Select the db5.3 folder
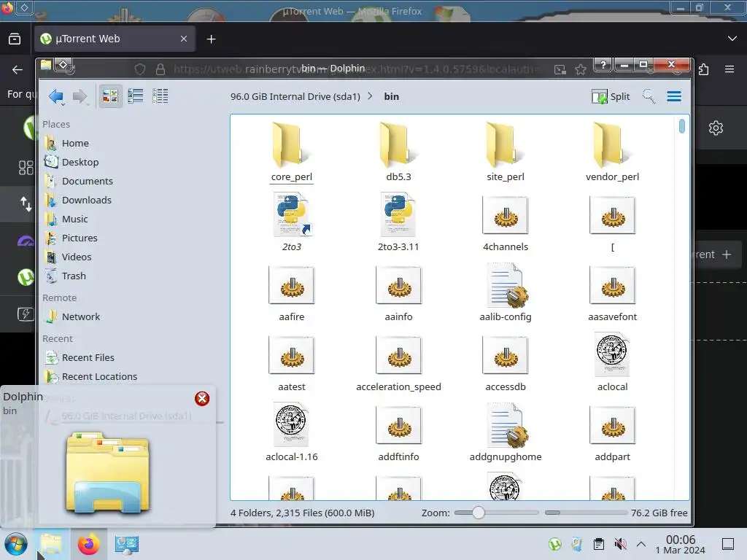This screenshot has height=560, width=747. (398, 152)
